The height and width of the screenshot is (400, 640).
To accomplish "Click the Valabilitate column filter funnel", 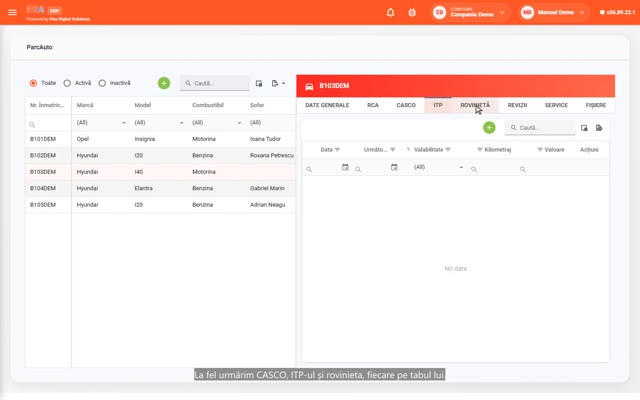I will [448, 150].
